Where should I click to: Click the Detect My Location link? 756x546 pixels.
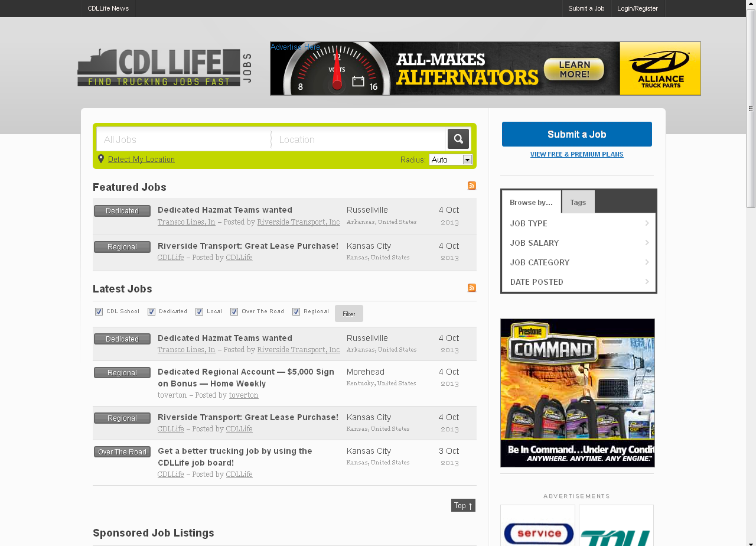141,160
